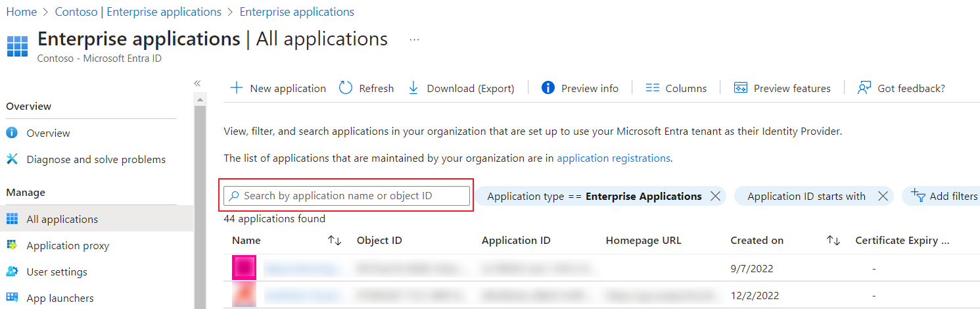Open the Overview menu item
Image resolution: width=980 pixels, height=309 pixels.
tap(48, 133)
